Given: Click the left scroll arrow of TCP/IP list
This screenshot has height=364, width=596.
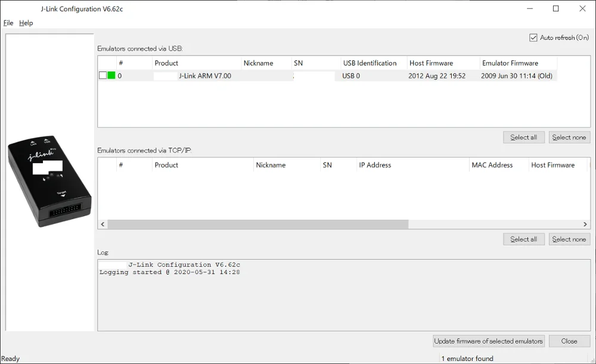Looking at the screenshot, I should pos(103,224).
